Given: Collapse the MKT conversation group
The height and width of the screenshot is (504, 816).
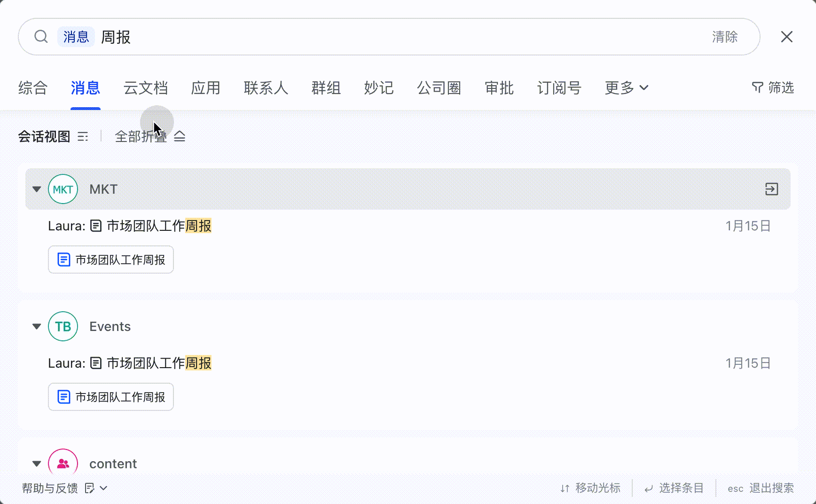Looking at the screenshot, I should point(37,189).
